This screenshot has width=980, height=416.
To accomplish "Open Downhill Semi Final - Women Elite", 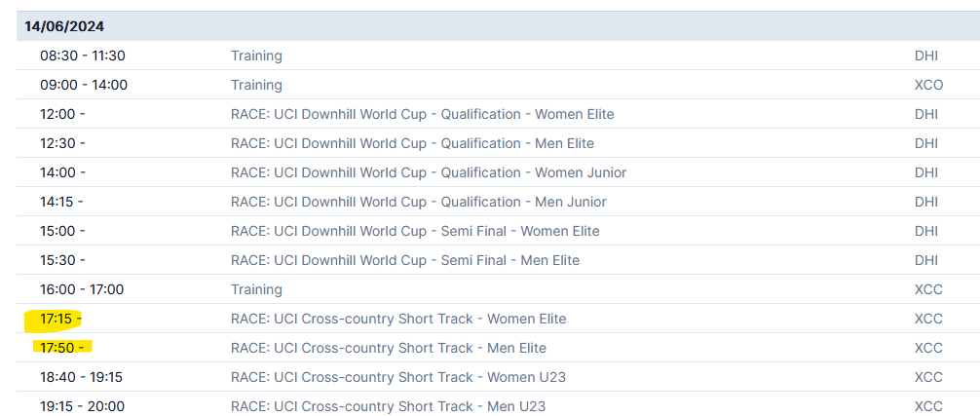I will click(415, 231).
